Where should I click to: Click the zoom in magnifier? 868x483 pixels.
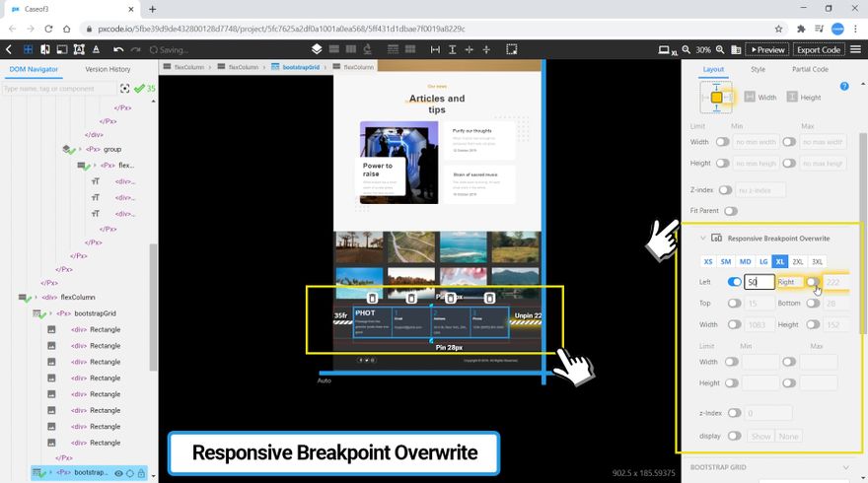(x=720, y=49)
